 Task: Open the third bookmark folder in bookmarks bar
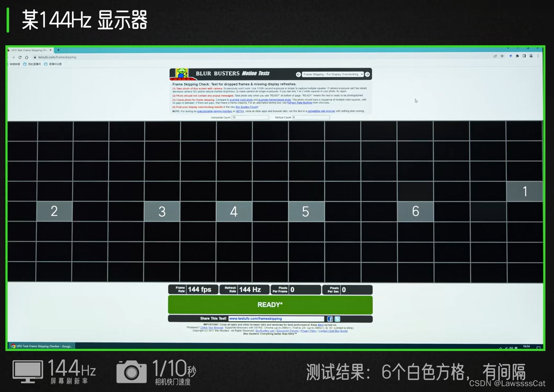coord(52,64)
